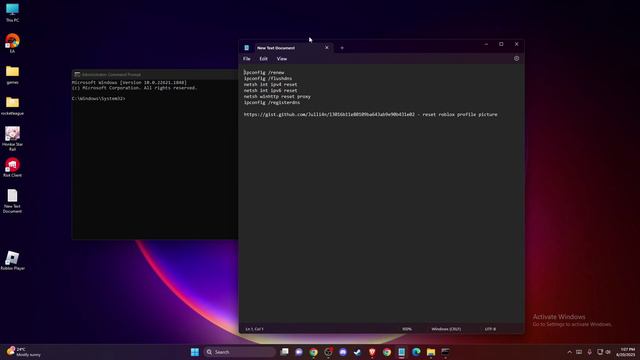This screenshot has width=640, height=360.
Task: Select the New Text Document tab
Action: coord(293,48)
